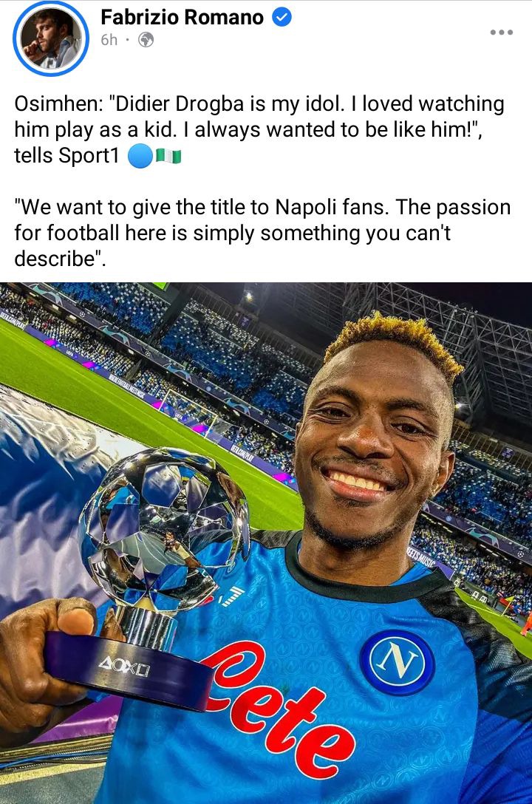Select the Didier Drogba quote paragraph
The image size is (532, 804).
(259, 130)
